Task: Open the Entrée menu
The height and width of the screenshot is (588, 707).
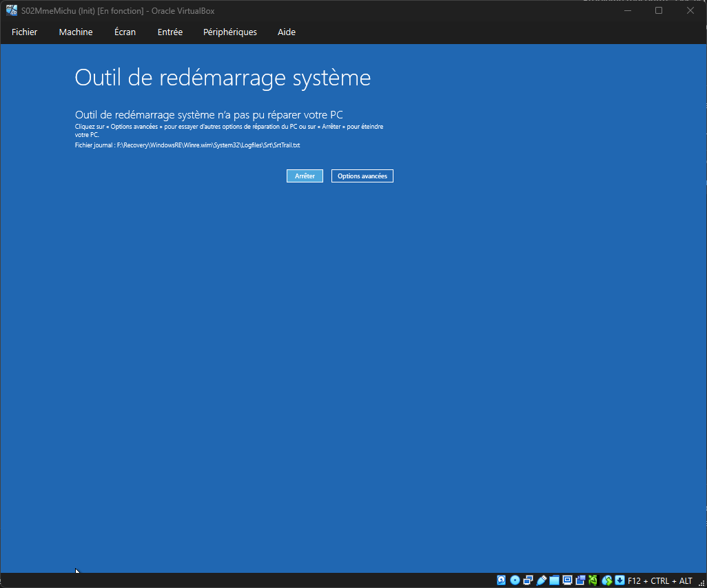Action: 170,32
